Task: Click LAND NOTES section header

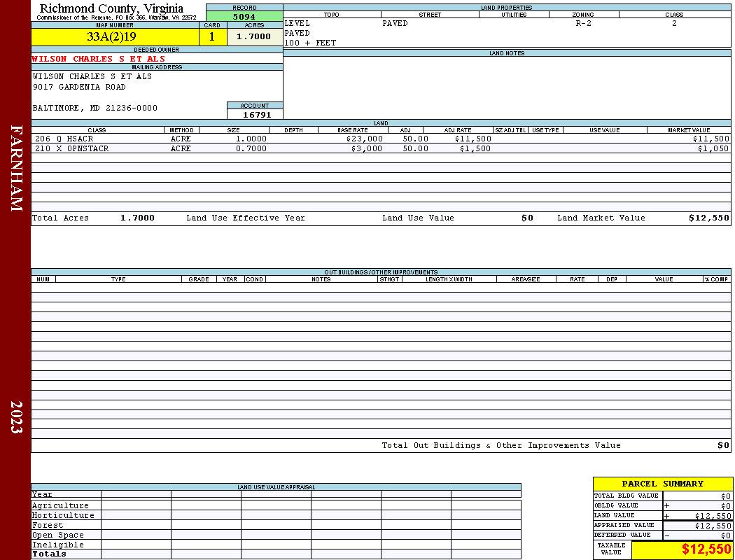Action: click(507, 53)
